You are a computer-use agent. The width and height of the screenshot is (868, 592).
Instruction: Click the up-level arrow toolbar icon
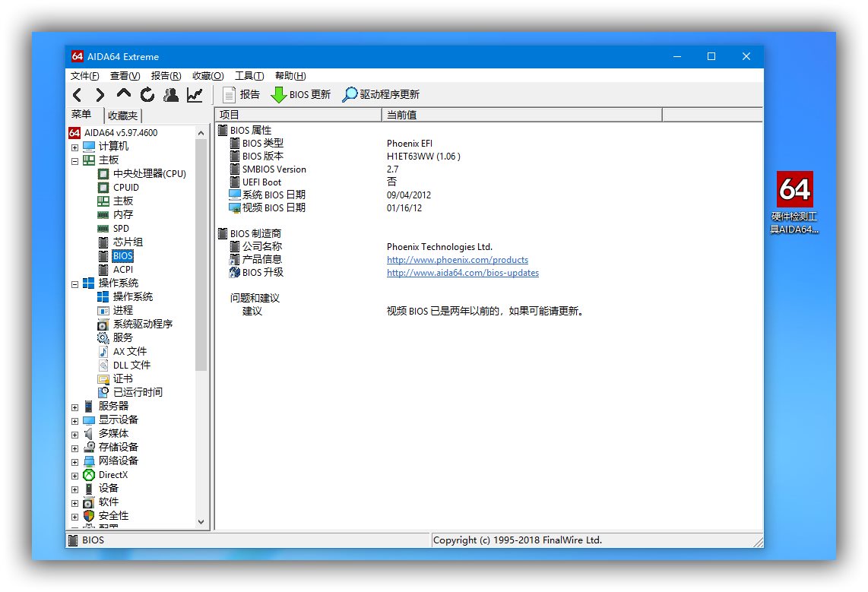click(x=123, y=94)
